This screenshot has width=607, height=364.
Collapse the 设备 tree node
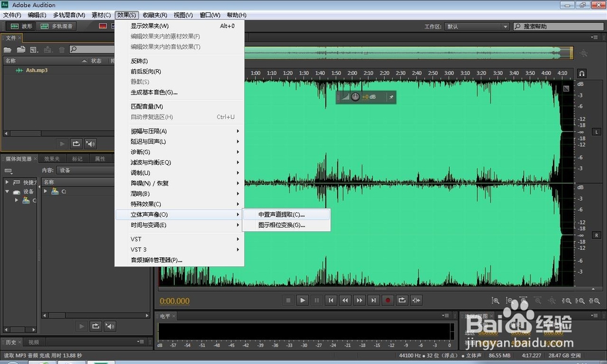(7, 192)
